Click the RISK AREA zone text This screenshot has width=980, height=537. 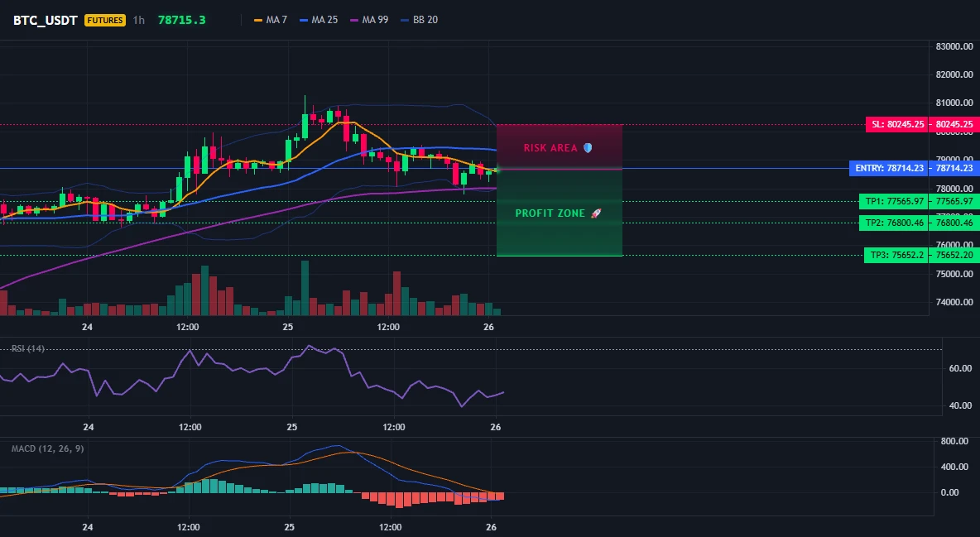click(550, 148)
